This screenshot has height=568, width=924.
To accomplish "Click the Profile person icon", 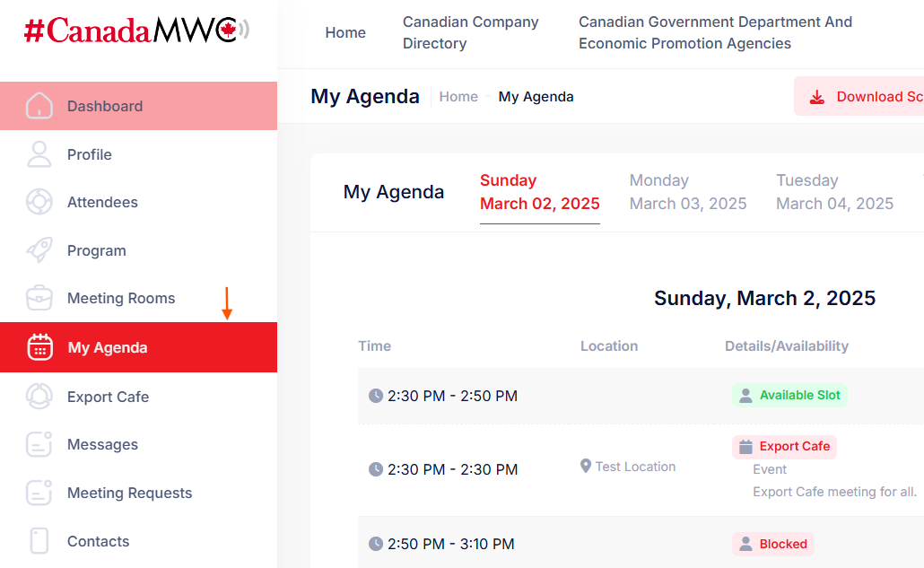I will (39, 154).
